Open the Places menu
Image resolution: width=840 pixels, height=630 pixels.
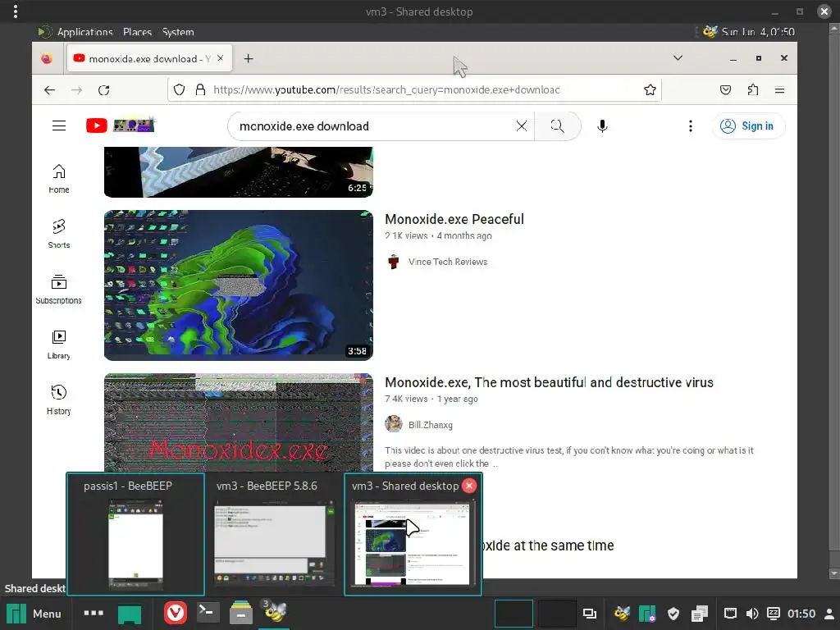pos(137,32)
